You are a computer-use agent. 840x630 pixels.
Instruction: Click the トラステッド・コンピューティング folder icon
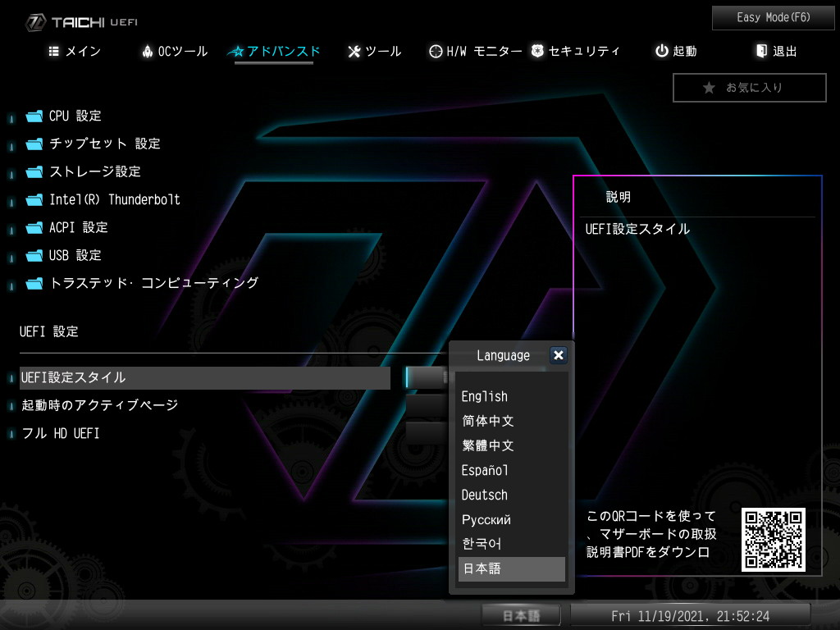coord(34,283)
